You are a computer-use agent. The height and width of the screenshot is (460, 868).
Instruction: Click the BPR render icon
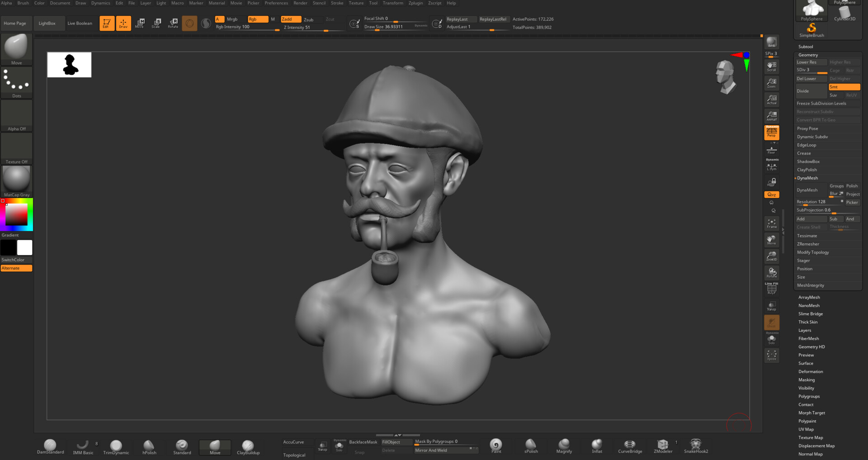771,42
